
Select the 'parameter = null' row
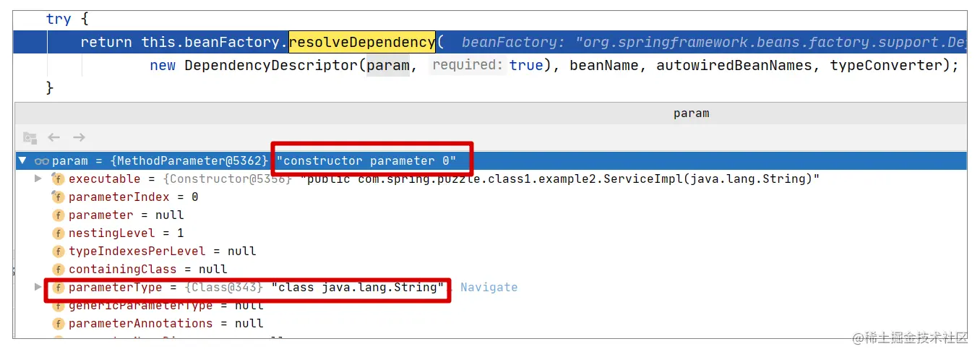pyautogui.click(x=491, y=215)
